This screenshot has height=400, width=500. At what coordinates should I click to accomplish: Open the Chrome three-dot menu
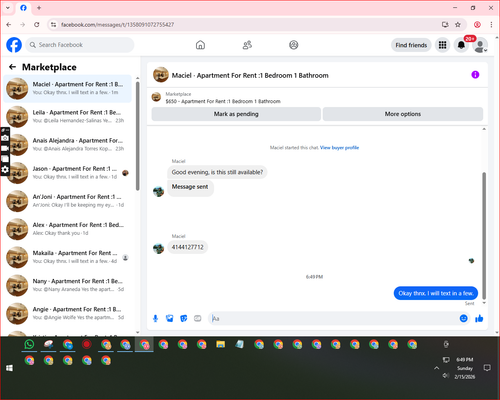491,24
